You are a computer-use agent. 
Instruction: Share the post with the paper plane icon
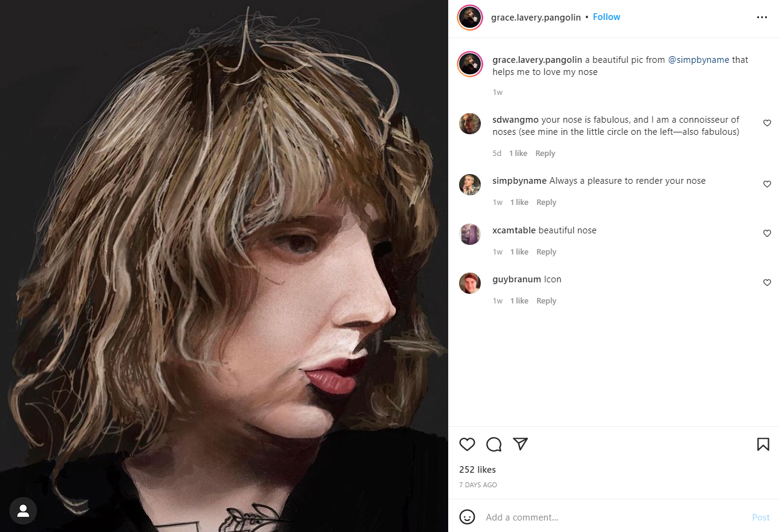(521, 444)
